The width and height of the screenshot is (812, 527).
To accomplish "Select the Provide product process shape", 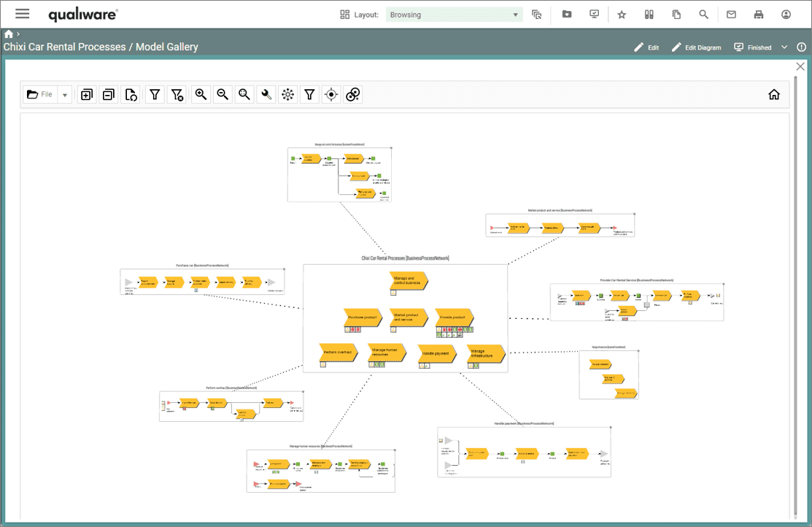I will pyautogui.click(x=454, y=318).
